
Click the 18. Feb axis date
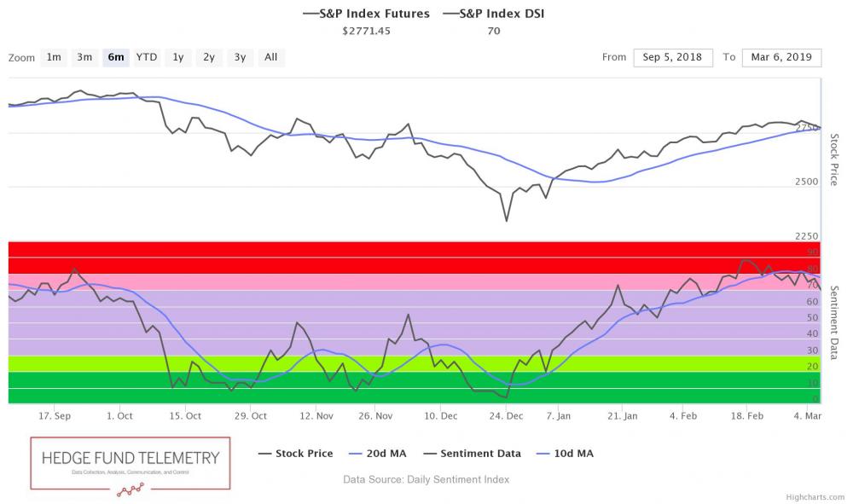pos(747,416)
